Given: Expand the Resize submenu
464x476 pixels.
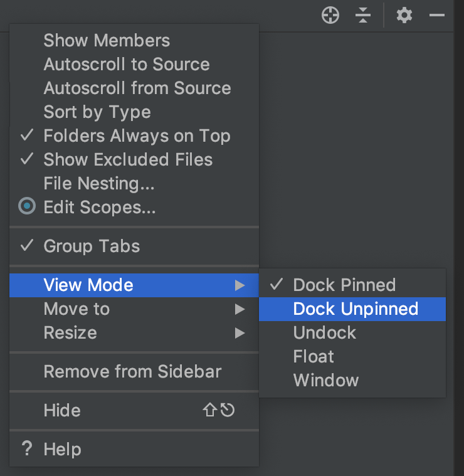Looking at the screenshot, I should click(x=134, y=333).
